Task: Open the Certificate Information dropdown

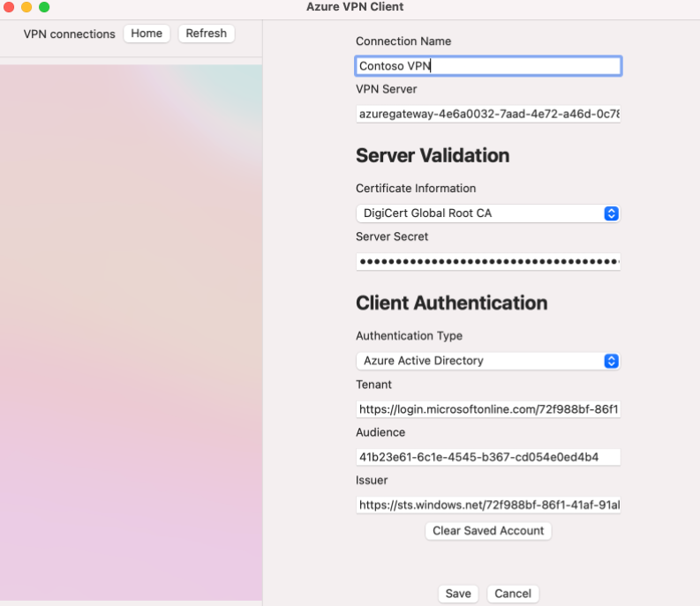Action: click(x=488, y=213)
